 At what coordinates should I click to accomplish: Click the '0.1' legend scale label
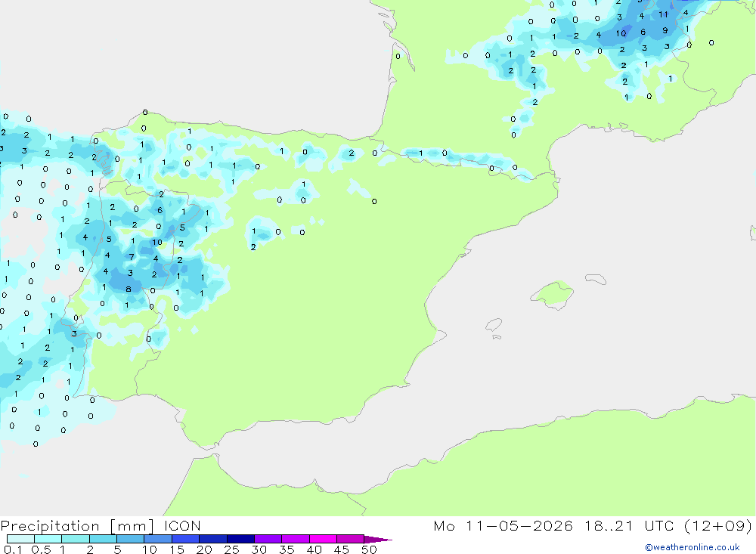click(x=13, y=549)
